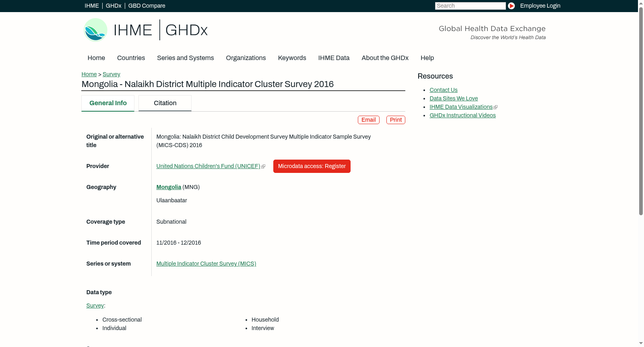Click Home breadcrumb link
Screen dimensions: 644x347
(x=89, y=74)
